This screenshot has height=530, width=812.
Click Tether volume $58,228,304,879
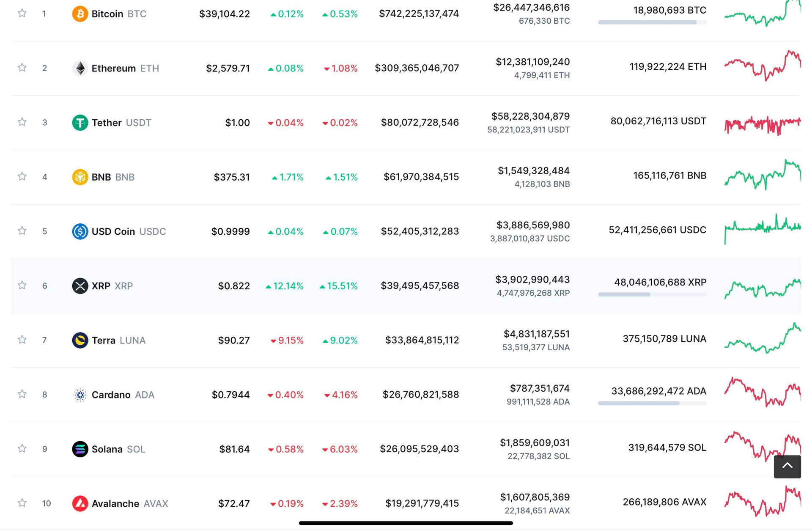(x=530, y=116)
